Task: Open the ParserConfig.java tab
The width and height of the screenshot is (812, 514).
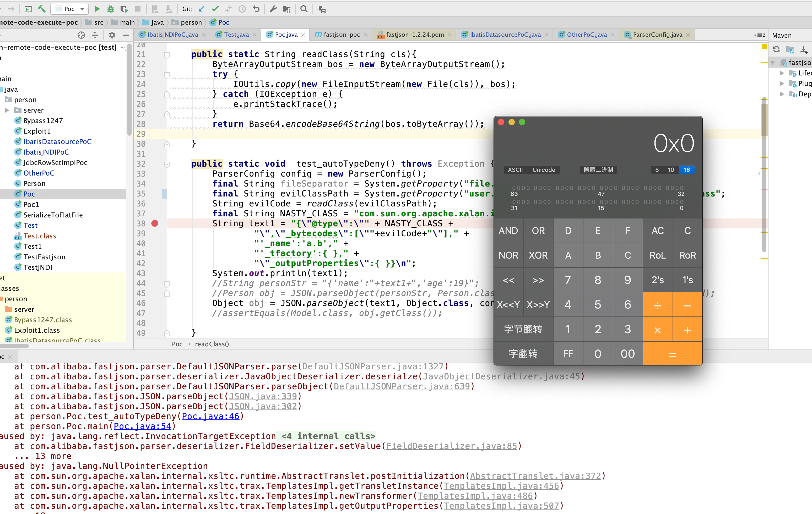Action: [x=657, y=35]
